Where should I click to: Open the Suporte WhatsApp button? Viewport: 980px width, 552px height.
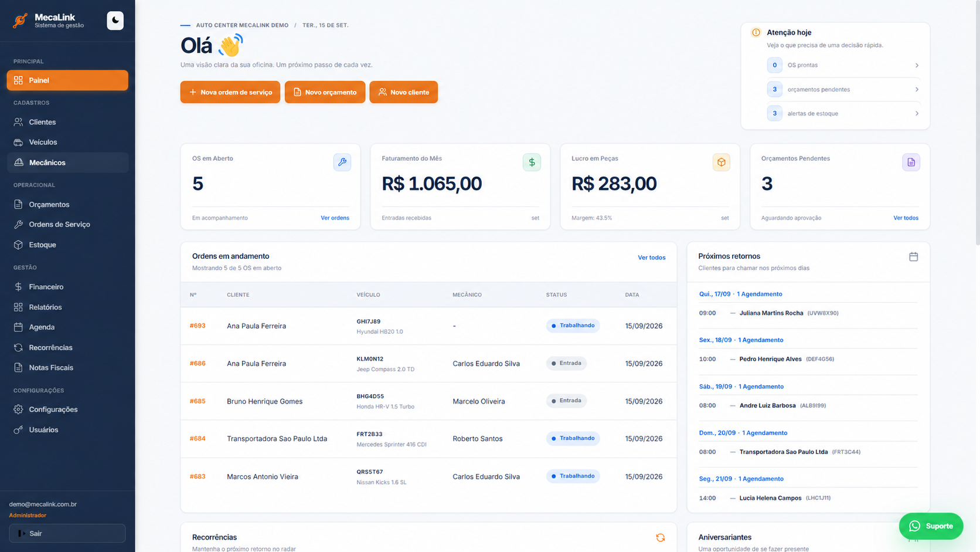click(x=931, y=526)
